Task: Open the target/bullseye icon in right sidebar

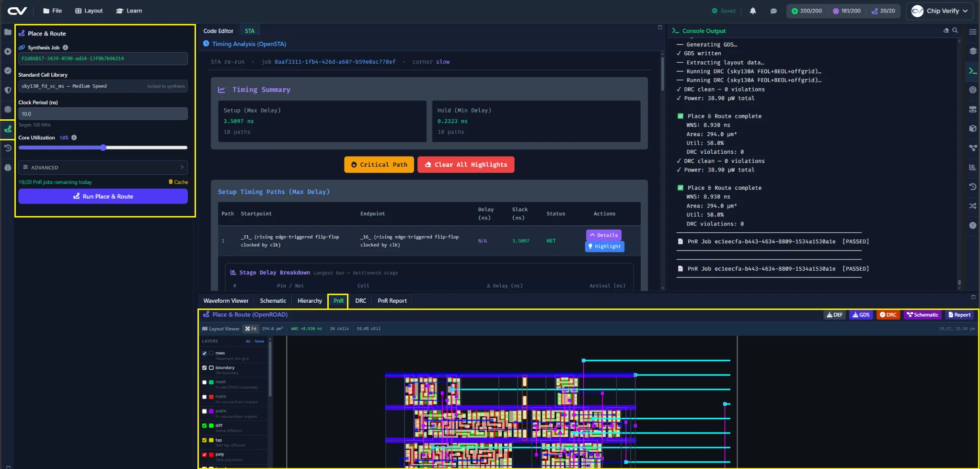Action: (973, 90)
